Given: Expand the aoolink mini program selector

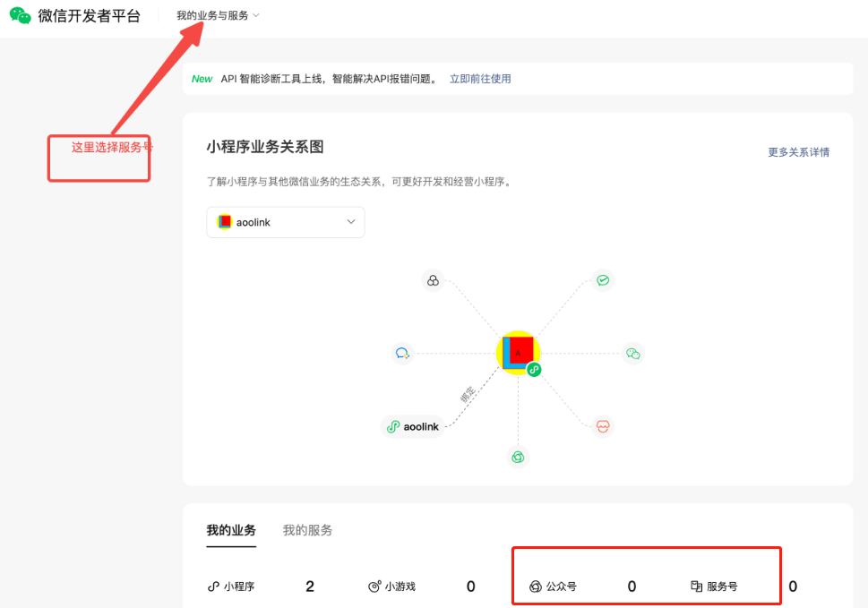Looking at the screenshot, I should 286,222.
